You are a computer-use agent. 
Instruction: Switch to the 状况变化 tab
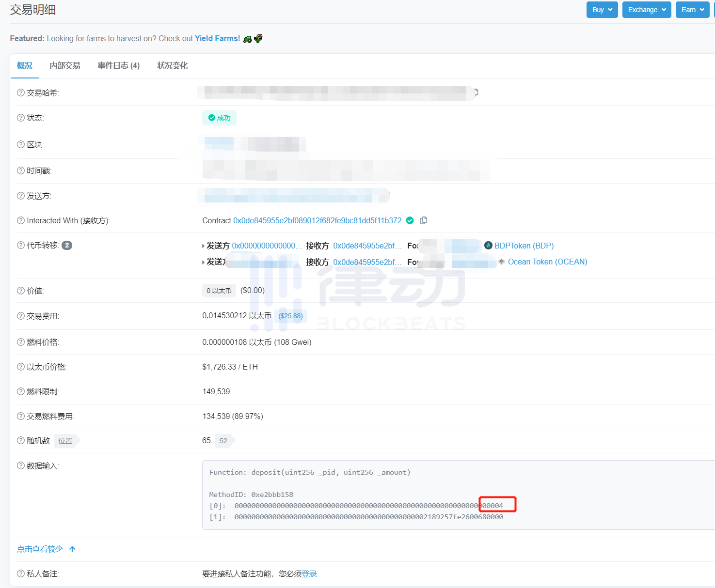coord(172,65)
